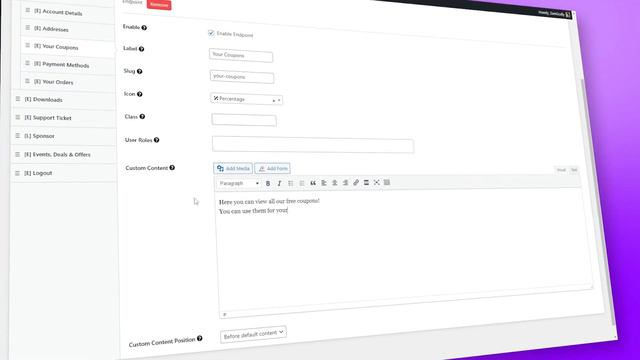This screenshot has height=360, width=640.
Task: Align text left in the editor
Action: 324,183
